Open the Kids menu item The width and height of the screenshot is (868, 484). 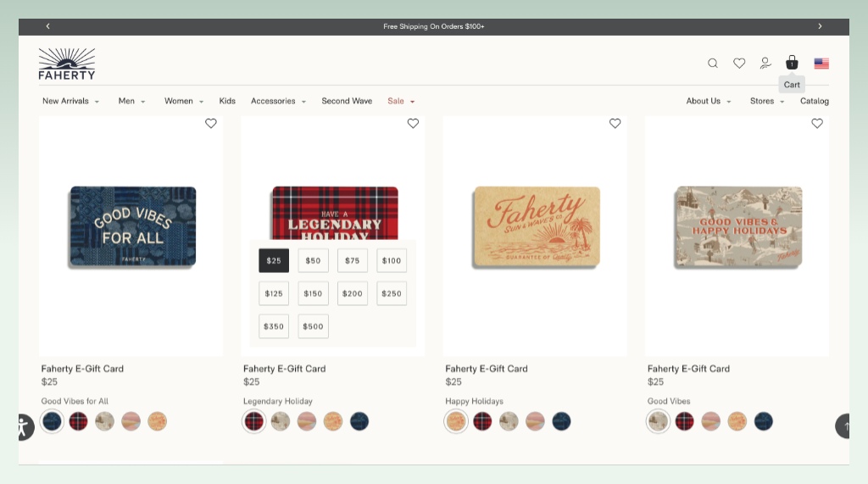227,101
